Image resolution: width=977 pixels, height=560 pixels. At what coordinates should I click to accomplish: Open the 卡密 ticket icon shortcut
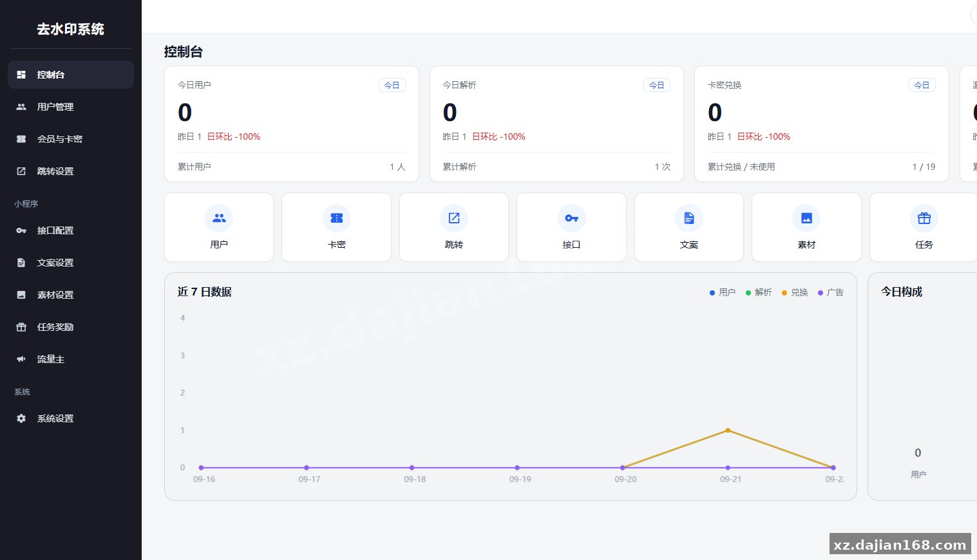(336, 227)
